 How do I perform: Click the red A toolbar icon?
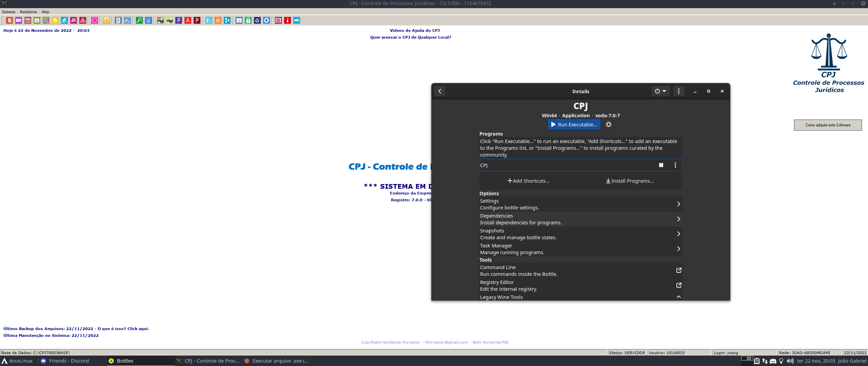coord(188,20)
